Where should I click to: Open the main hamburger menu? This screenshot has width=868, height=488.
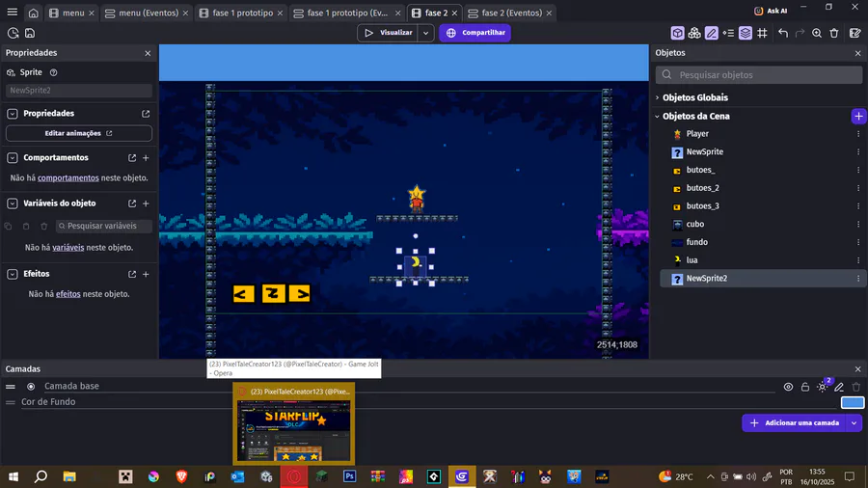point(13,13)
